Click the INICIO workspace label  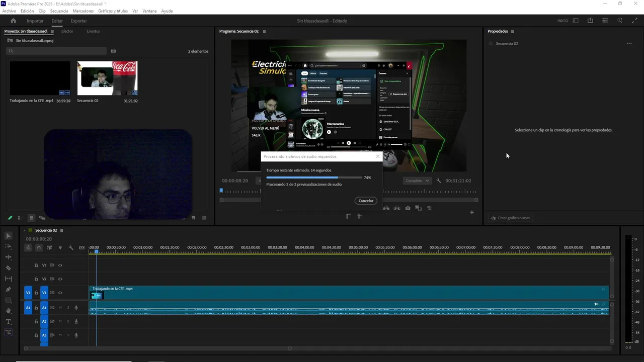click(562, 21)
